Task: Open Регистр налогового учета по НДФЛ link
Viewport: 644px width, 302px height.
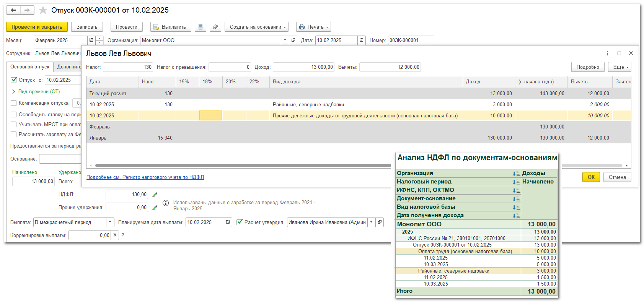Action: 145,177
